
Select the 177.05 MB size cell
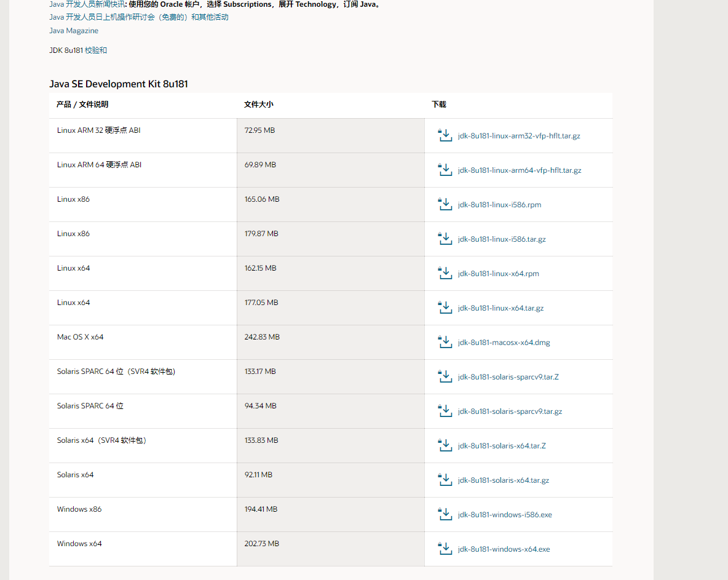pyautogui.click(x=331, y=308)
